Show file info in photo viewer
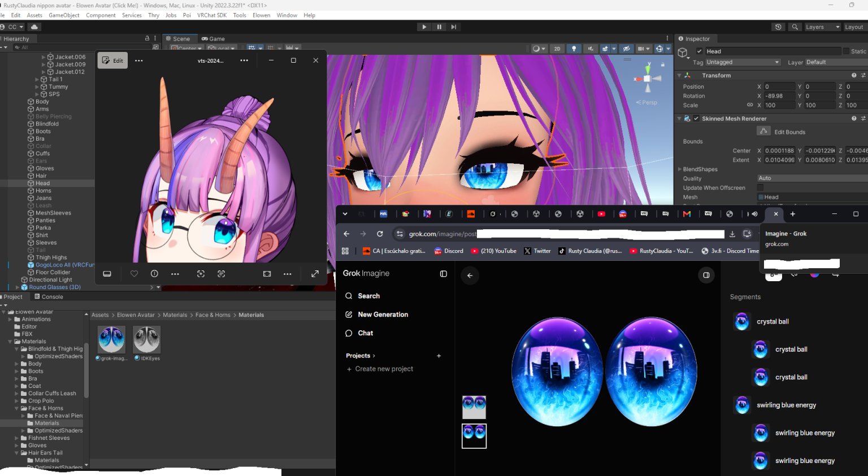868x476 pixels. (154, 274)
